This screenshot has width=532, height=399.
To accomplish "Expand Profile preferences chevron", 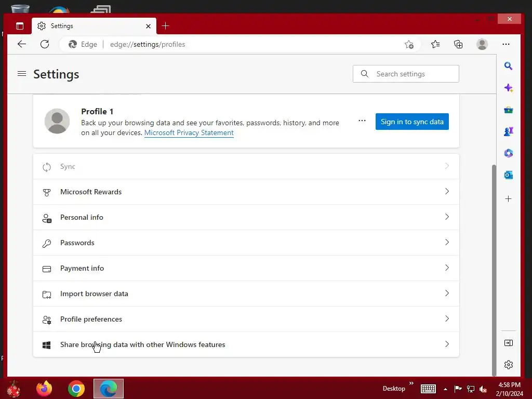I will [447, 318].
